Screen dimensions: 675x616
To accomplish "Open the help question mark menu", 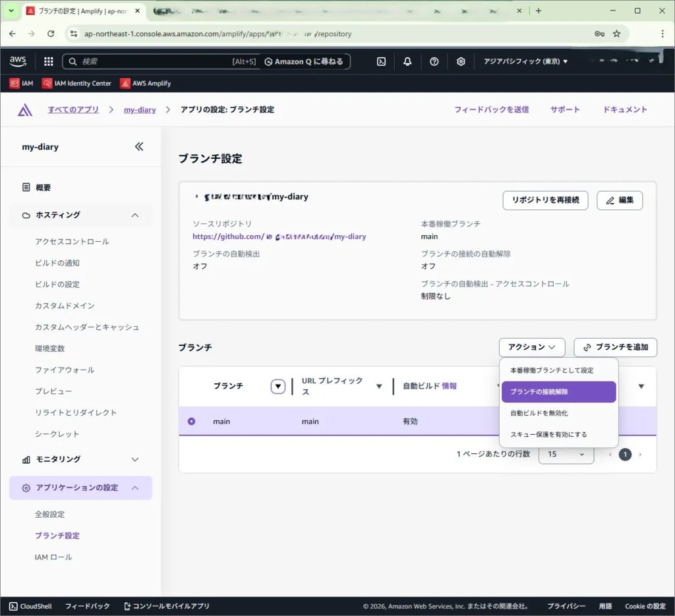I will click(434, 61).
